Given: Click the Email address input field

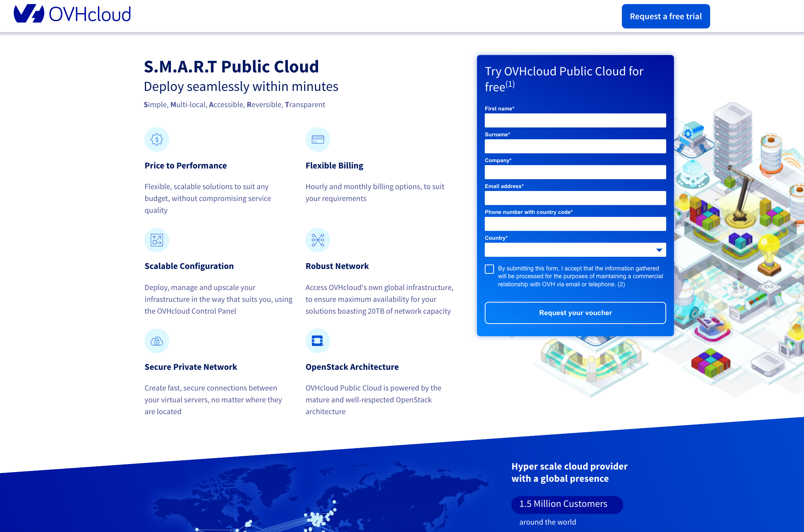Looking at the screenshot, I should pos(575,198).
